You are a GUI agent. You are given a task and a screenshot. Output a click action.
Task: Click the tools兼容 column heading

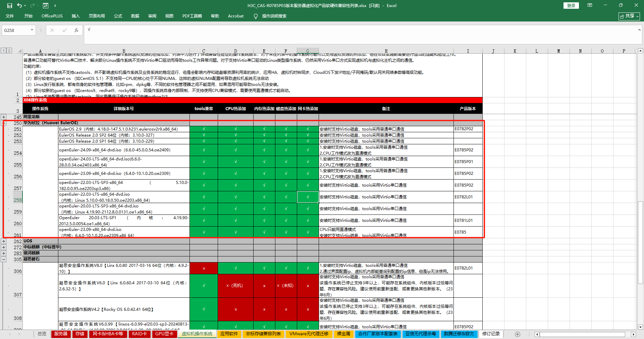tap(204, 109)
